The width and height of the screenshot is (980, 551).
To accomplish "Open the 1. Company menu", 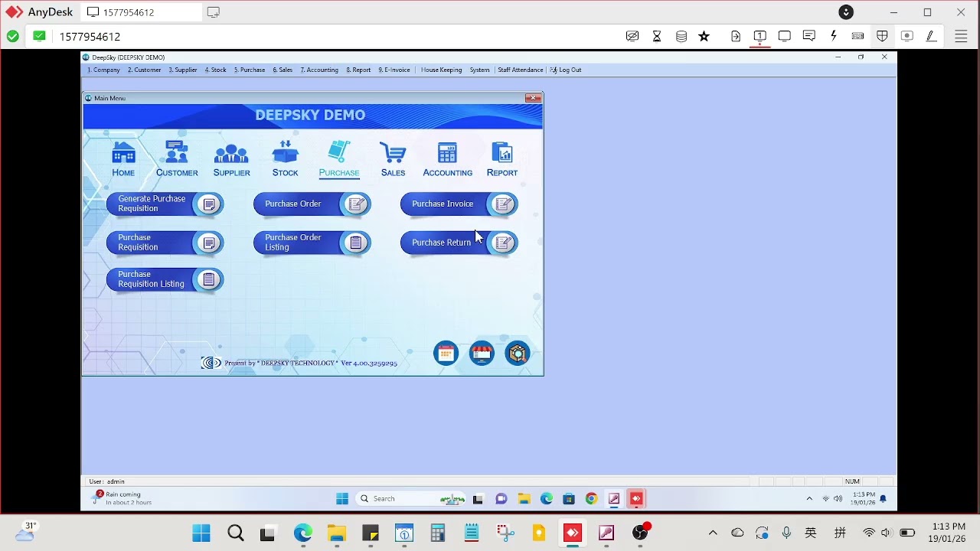I will 103,70.
